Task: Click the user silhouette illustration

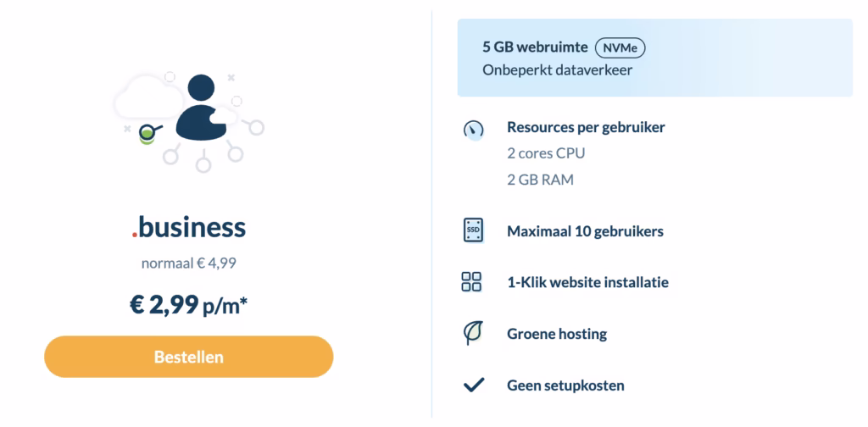Action: (201, 108)
